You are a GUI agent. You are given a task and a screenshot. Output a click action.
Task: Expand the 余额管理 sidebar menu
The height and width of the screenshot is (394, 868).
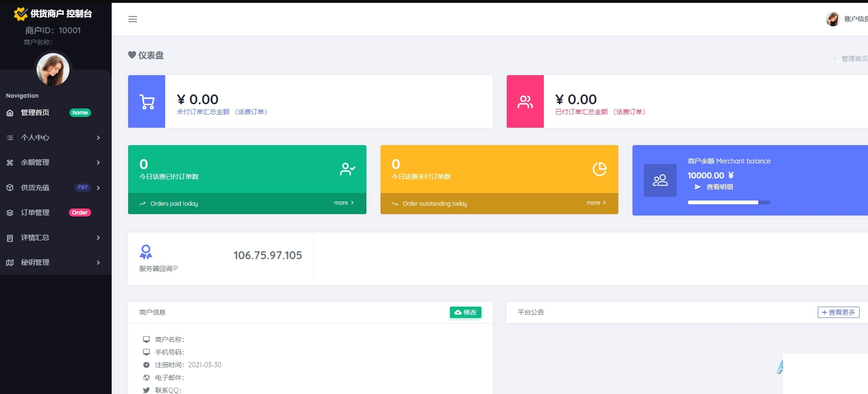(56, 162)
